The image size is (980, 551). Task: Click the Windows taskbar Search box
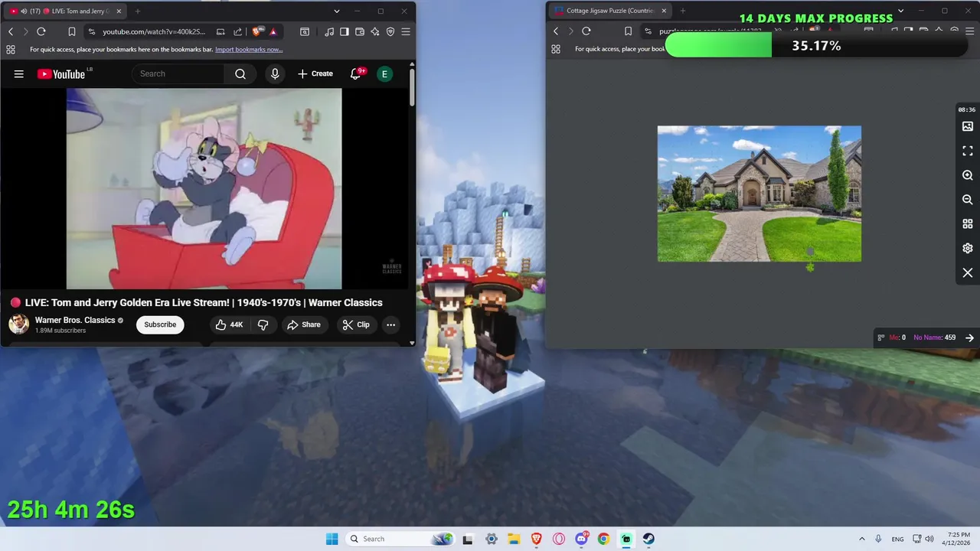(x=400, y=539)
